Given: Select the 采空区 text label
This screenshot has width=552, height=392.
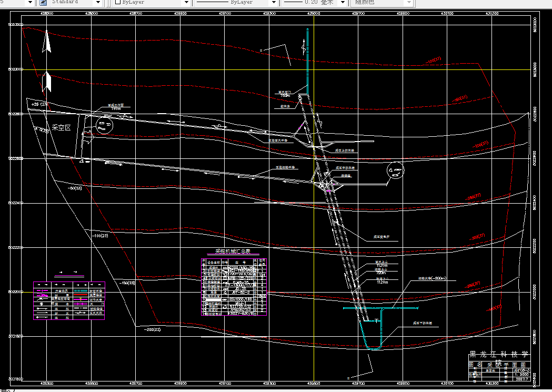Looking at the screenshot, I should [x=61, y=128].
